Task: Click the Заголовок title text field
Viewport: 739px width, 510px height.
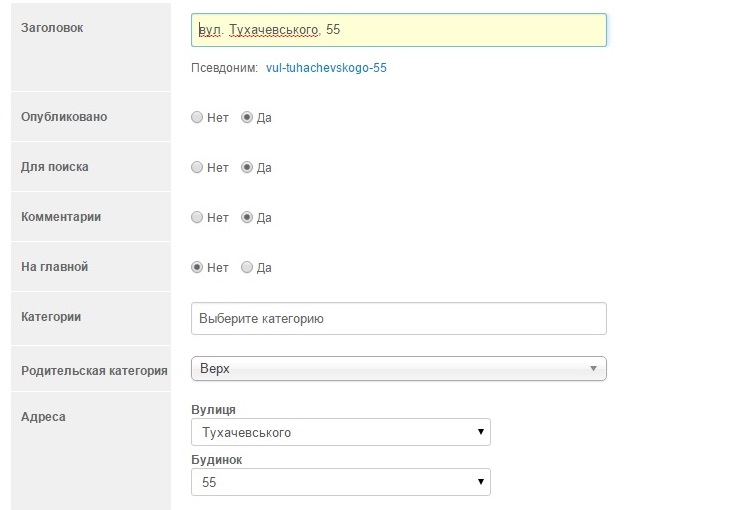Action: click(x=398, y=30)
